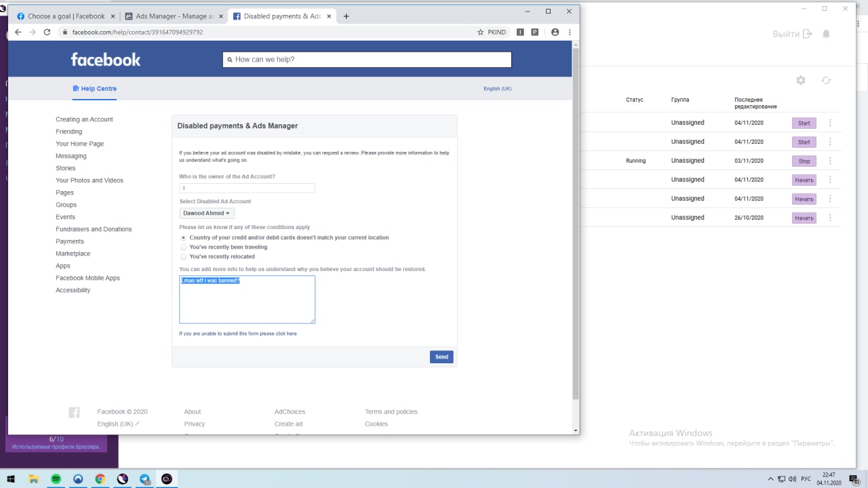Open three-dot menu for the Running row
Screen dimensions: 868x488
click(830, 161)
